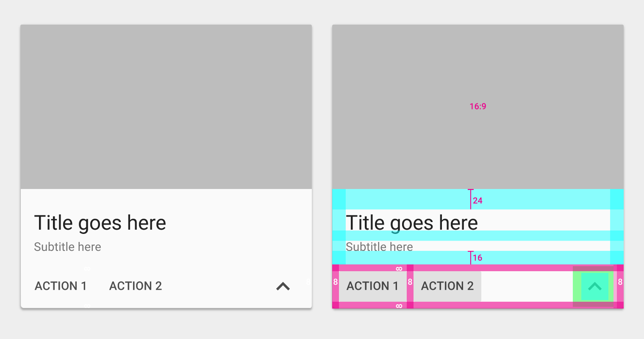Click 'Subtitle here' text on left card
Viewport: 644px width, 339px height.
point(67,247)
